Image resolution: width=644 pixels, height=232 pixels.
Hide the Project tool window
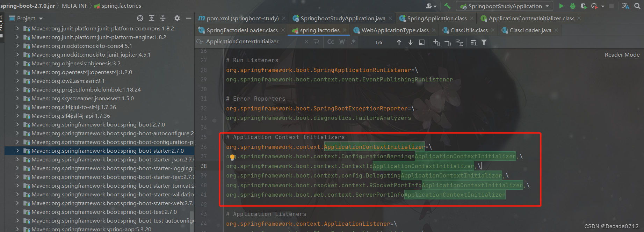tap(189, 18)
